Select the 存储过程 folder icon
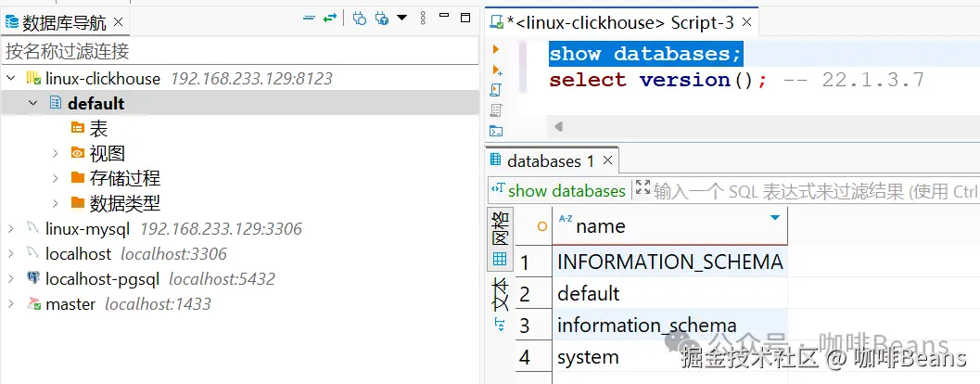 [78, 177]
